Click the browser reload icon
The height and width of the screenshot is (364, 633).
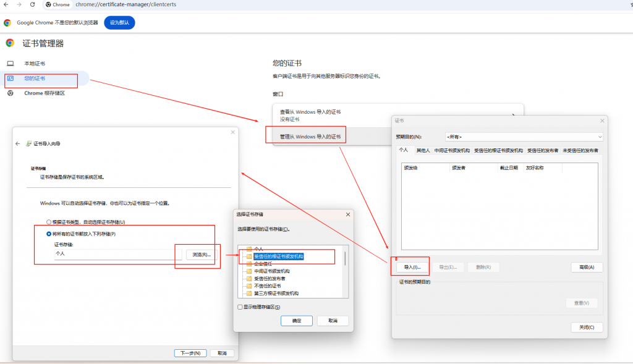pyautogui.click(x=32, y=4)
